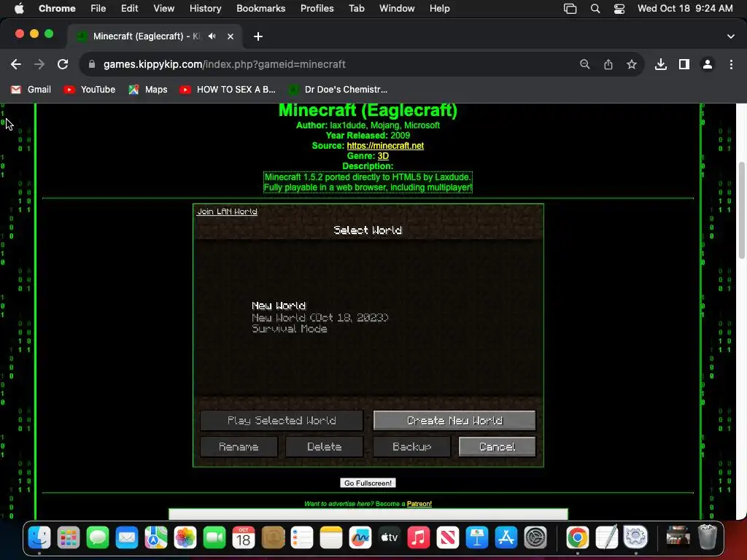Open the Apple menu
The width and height of the screenshot is (747, 560).
[x=19, y=9]
